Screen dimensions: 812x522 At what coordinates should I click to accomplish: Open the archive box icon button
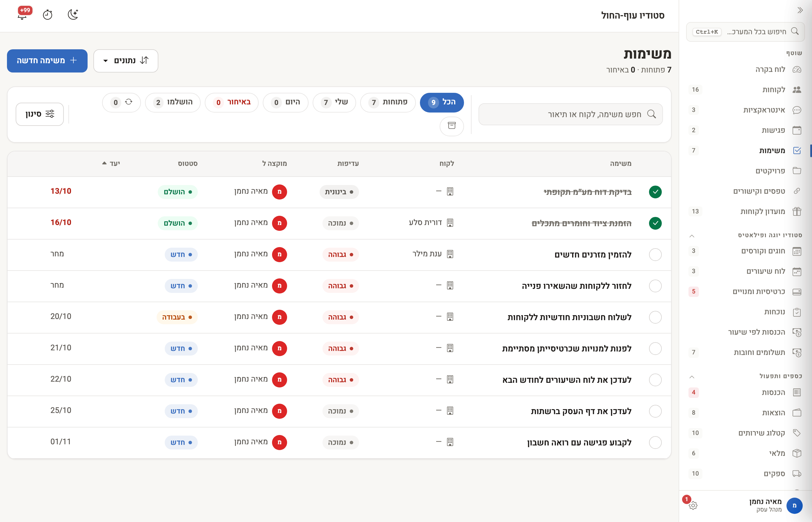click(452, 126)
